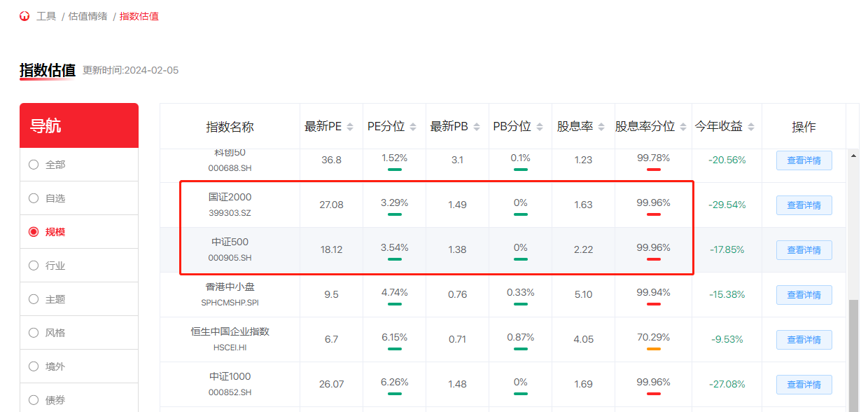This screenshot has width=868, height=412.
Task: View details for 中证500
Action: [804, 250]
